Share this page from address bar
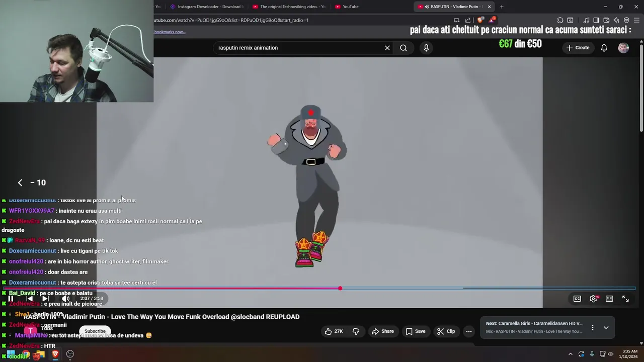The width and height of the screenshot is (644, 362). (468, 20)
